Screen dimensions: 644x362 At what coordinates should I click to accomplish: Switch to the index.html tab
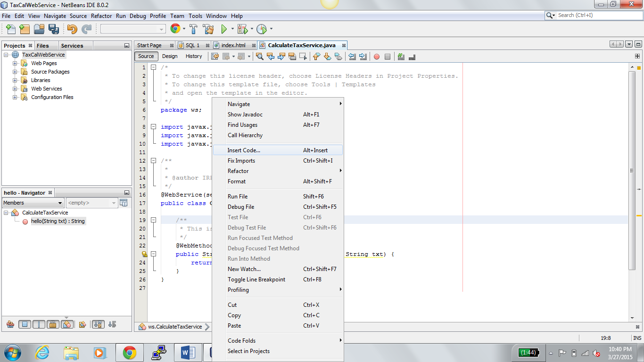[233, 45]
